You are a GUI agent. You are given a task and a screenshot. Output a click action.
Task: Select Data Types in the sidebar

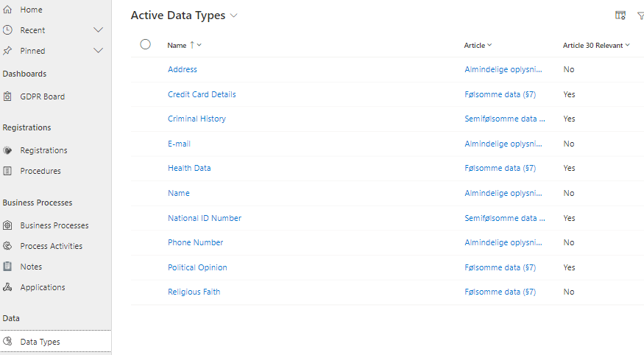40,342
